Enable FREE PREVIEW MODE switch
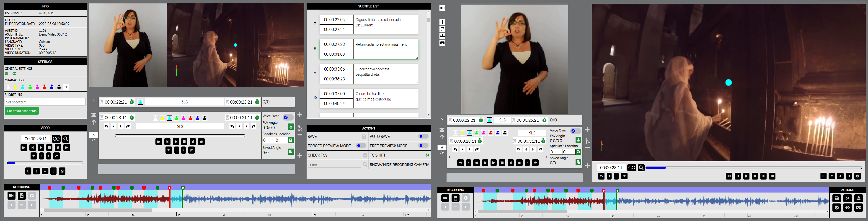 click(423, 146)
